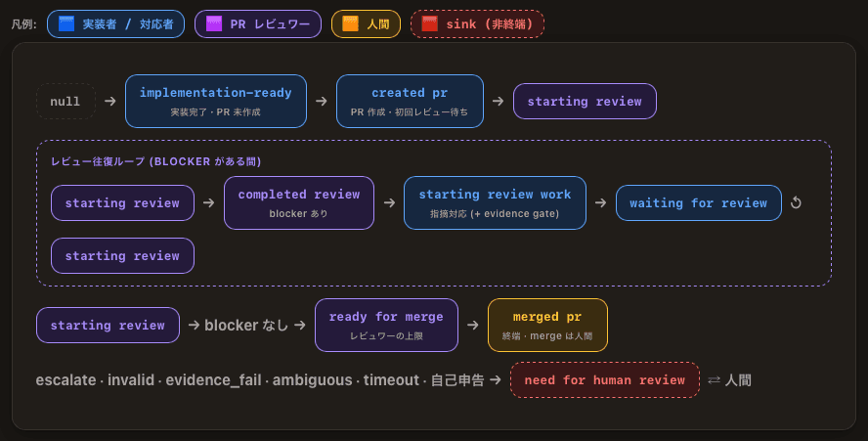
Task: Click the starting review node before blocker なし
Action: 108,326
